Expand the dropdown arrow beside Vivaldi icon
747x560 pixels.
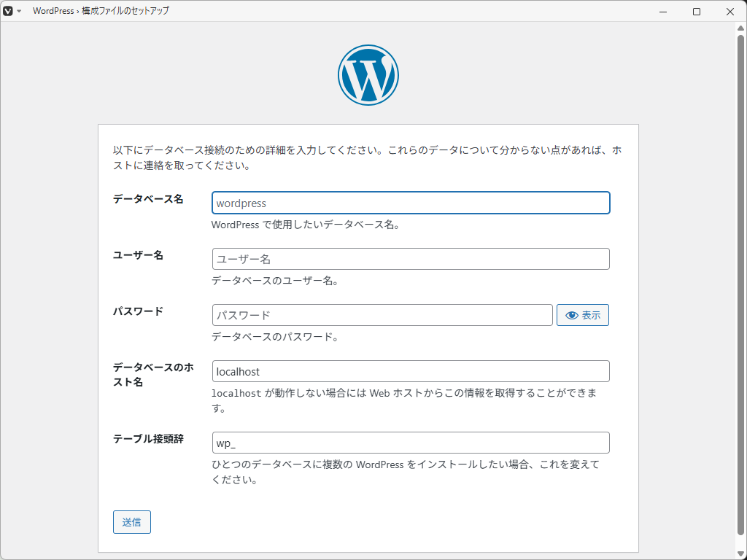point(19,11)
